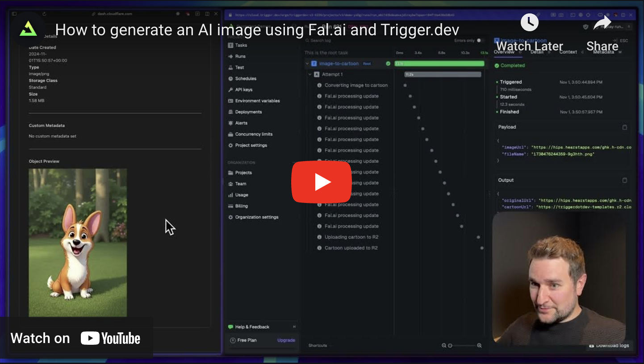Adjust the timeline zoom slider handle
The width and height of the screenshot is (644, 364).
pyautogui.click(x=450, y=346)
